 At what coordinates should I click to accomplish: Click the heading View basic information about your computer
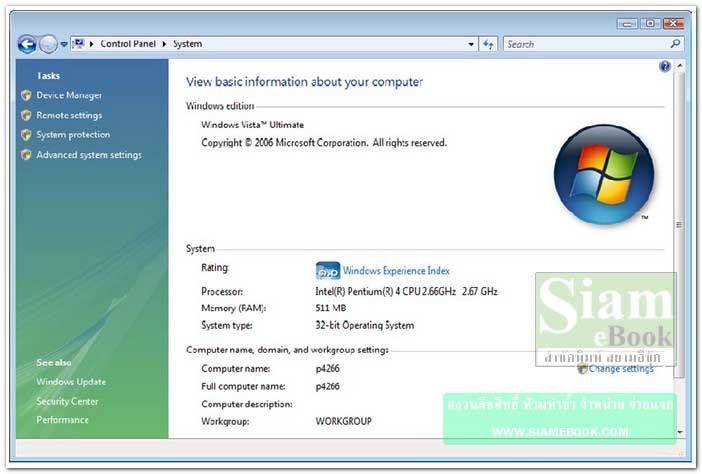click(304, 82)
